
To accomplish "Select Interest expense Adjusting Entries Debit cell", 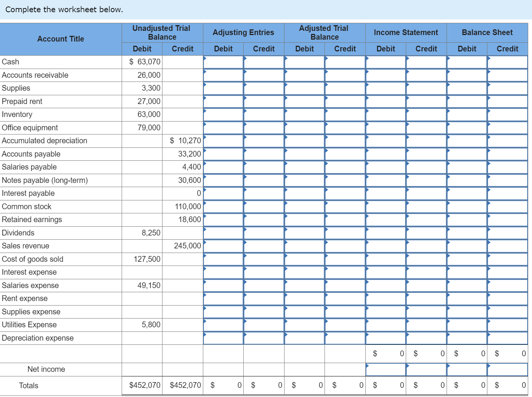I will pos(223,272).
